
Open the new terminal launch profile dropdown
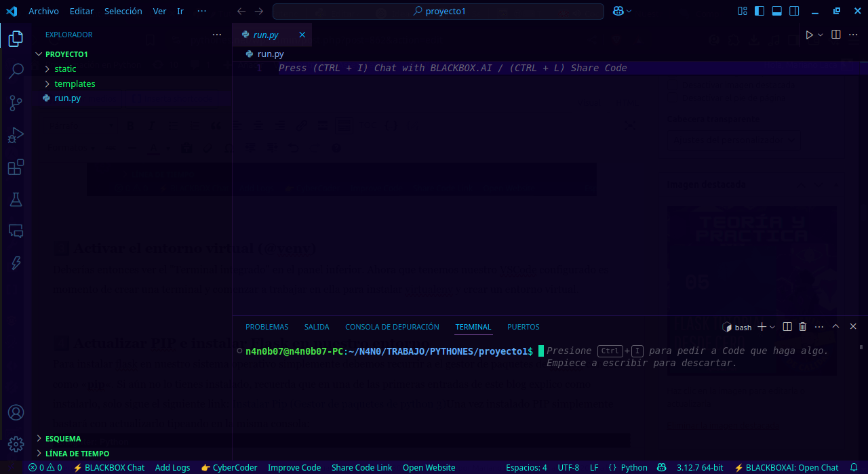[773, 327]
